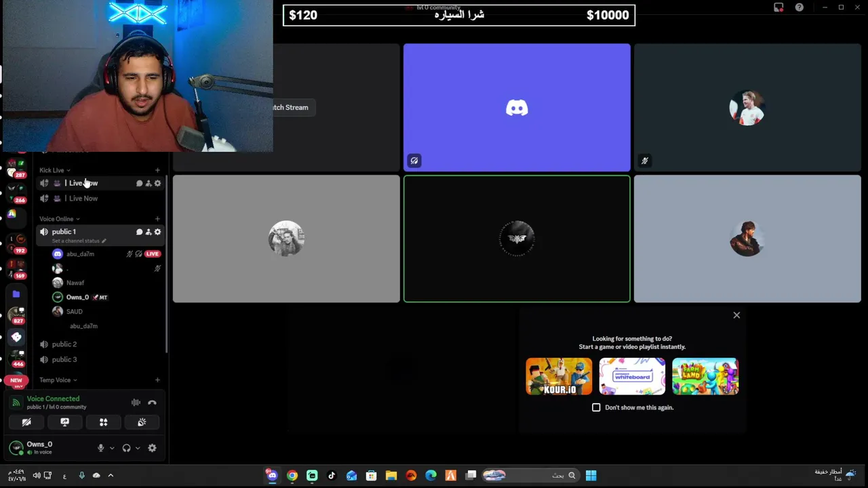Collapse the Kick Live category

coord(55,170)
